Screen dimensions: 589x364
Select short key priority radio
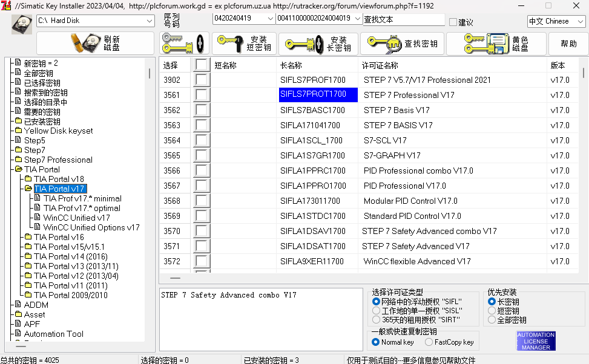[x=492, y=310]
